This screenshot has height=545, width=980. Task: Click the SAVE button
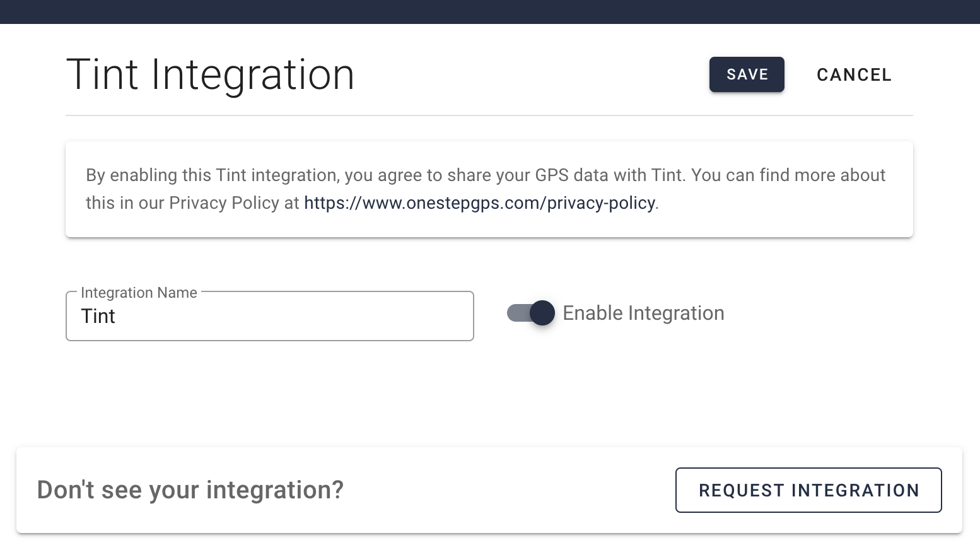click(x=747, y=74)
